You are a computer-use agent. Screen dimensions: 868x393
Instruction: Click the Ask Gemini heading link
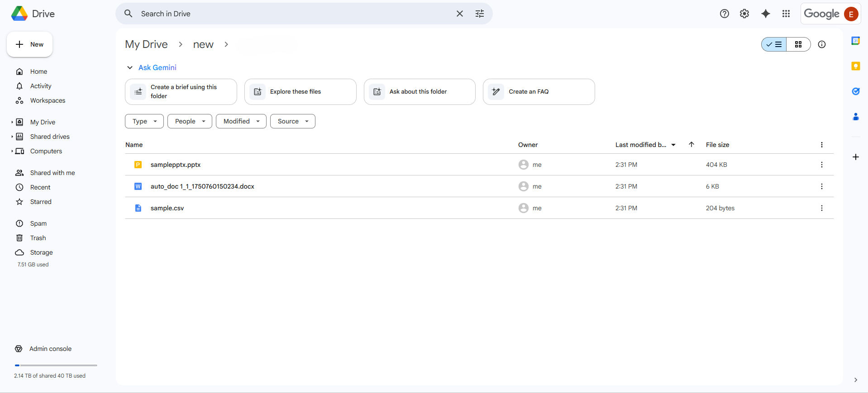(157, 67)
